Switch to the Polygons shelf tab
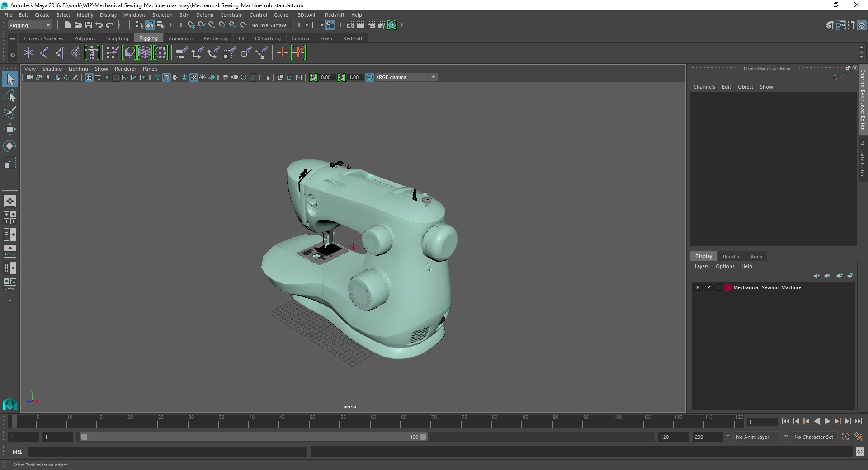Screen dimensions: 868x470 pos(85,38)
